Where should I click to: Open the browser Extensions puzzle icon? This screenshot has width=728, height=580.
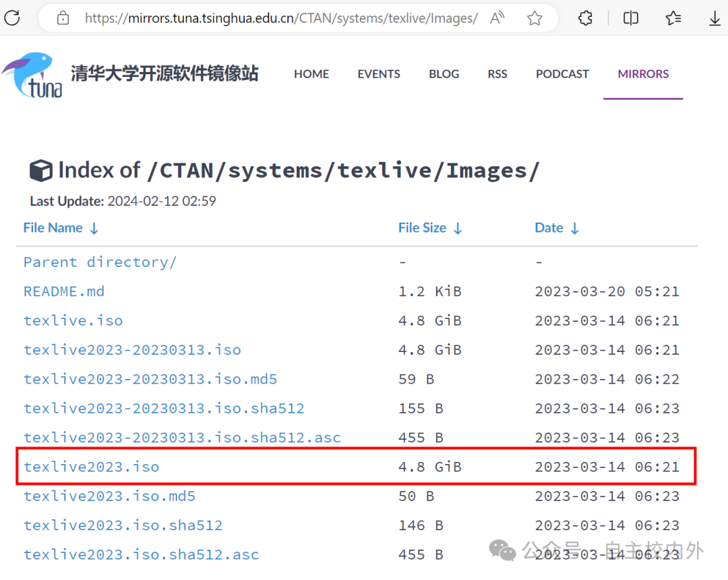click(x=586, y=18)
